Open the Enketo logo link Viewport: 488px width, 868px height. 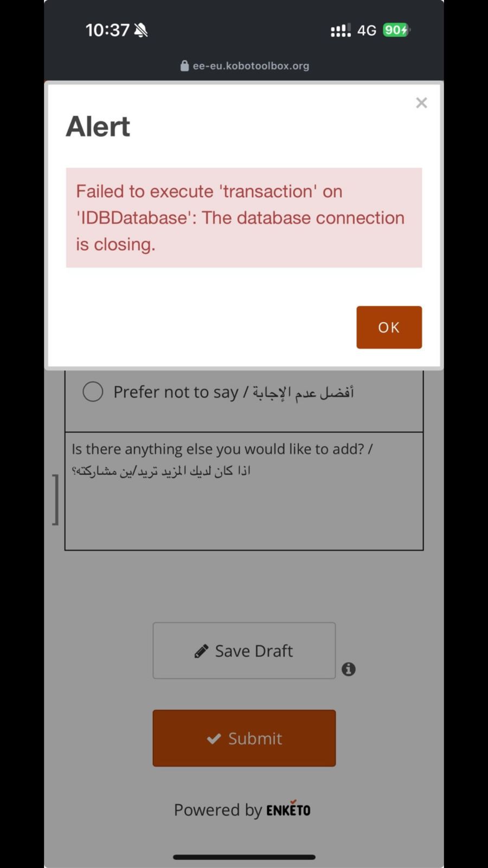(x=288, y=809)
